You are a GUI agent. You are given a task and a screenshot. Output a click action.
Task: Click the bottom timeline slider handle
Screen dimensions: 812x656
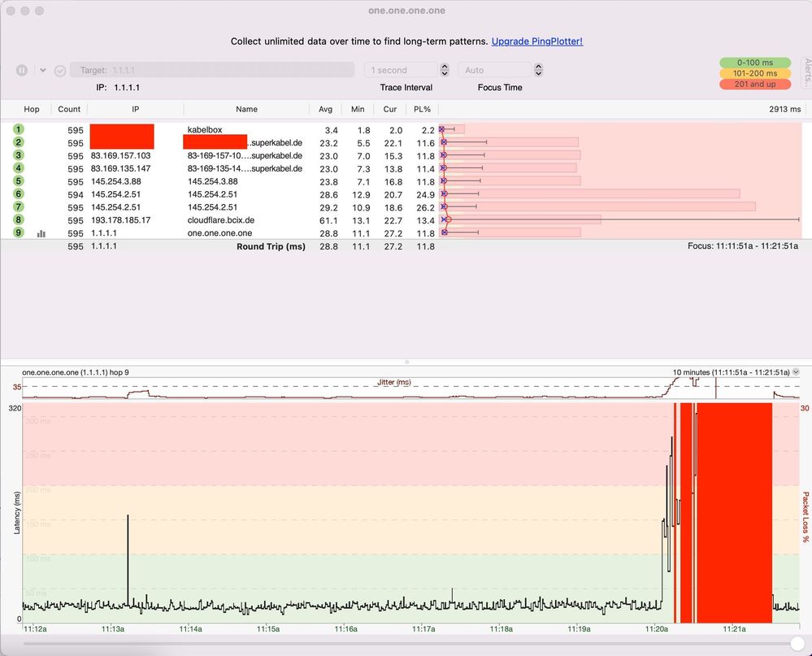click(x=797, y=644)
